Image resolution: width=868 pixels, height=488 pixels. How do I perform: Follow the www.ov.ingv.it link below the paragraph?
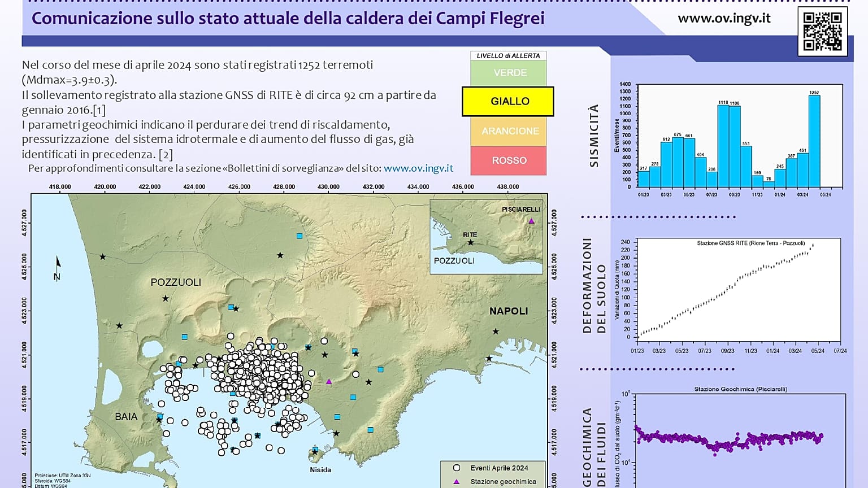(x=418, y=168)
